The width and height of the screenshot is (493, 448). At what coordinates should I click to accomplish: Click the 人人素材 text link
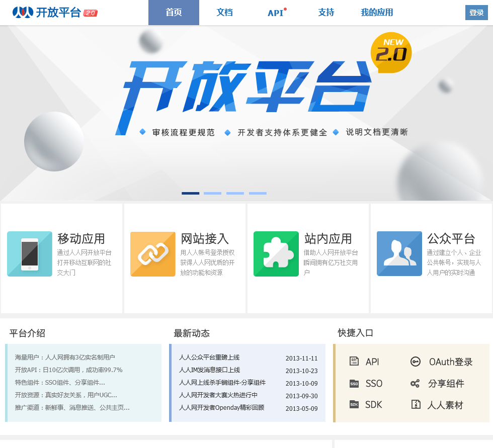pyautogui.click(x=445, y=405)
